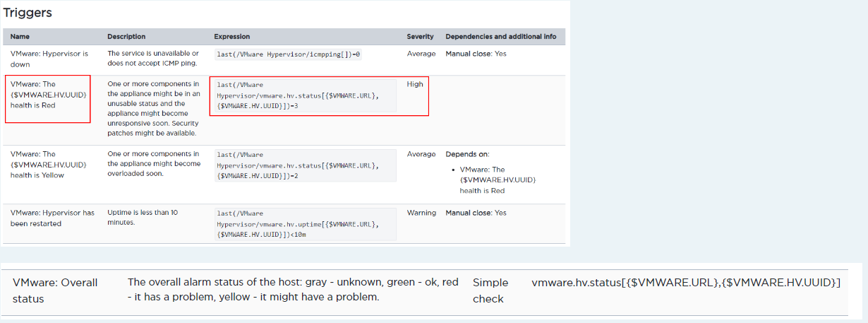Select 'VMware: Hypervisor has been restarted' trigger name

52,218
